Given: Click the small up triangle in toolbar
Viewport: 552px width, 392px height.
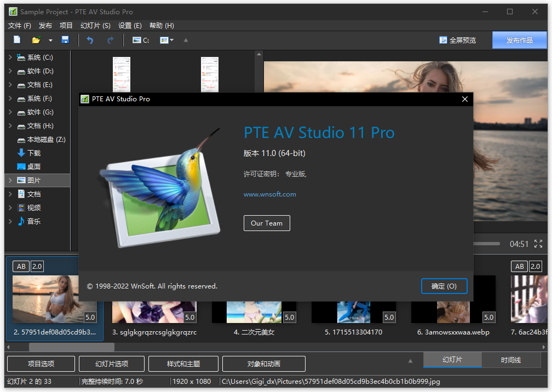Looking at the screenshot, I should click(x=186, y=40).
